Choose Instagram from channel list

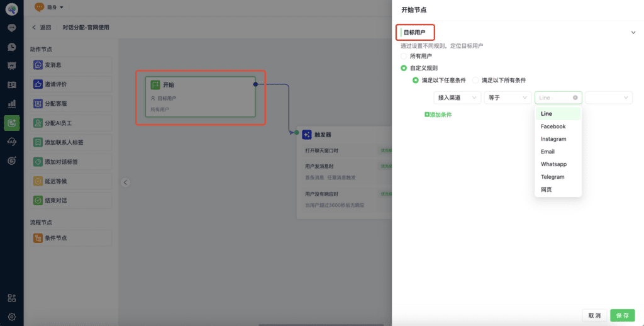click(x=558, y=139)
